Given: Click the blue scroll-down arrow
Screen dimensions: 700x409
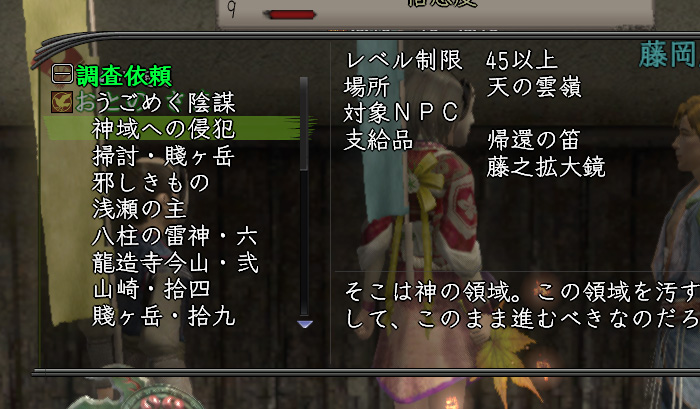Looking at the screenshot, I should (x=304, y=324).
